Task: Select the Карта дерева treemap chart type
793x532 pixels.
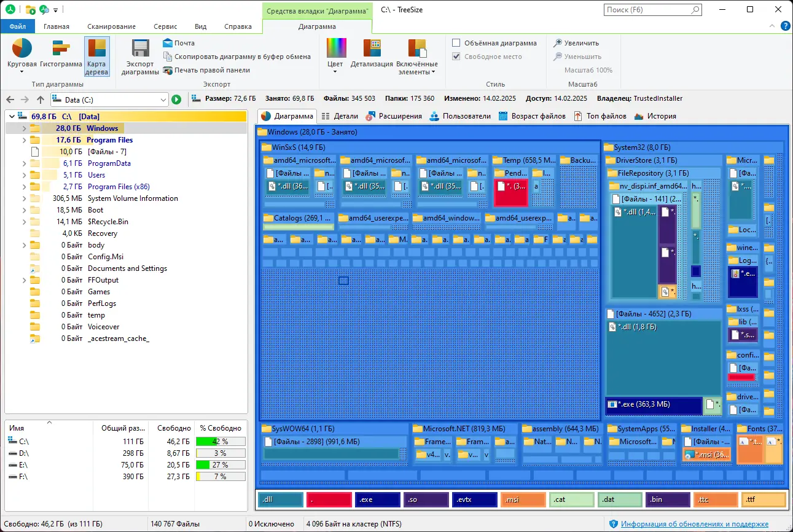Action: [97, 56]
